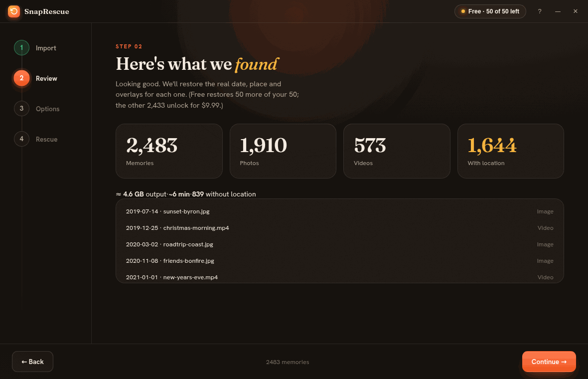Click the Free 50 of 50 left badge

[490, 11]
